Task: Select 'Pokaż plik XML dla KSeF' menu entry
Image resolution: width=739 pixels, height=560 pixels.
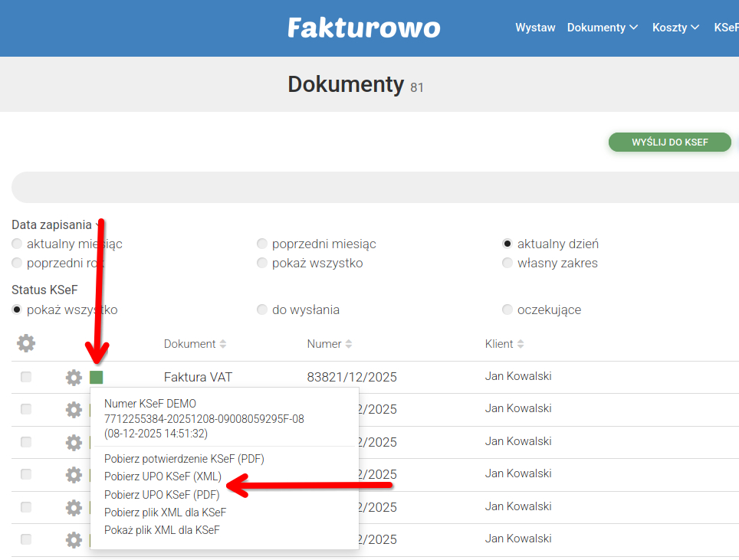Action: (163, 529)
